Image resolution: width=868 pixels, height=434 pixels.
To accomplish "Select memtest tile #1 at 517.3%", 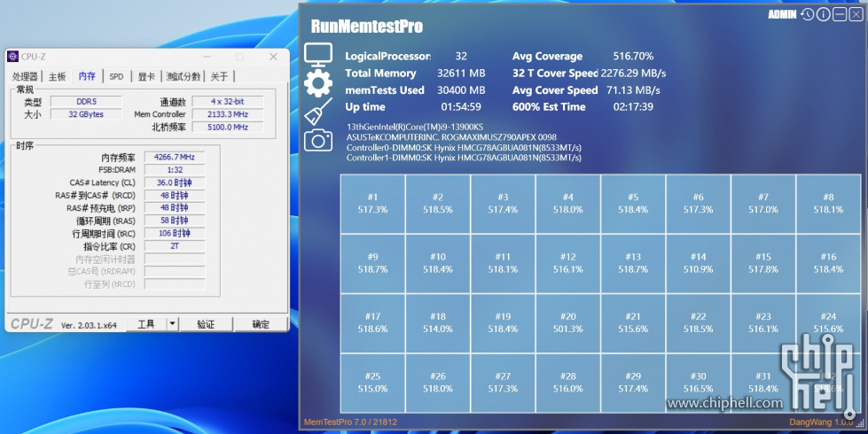I will 372,204.
